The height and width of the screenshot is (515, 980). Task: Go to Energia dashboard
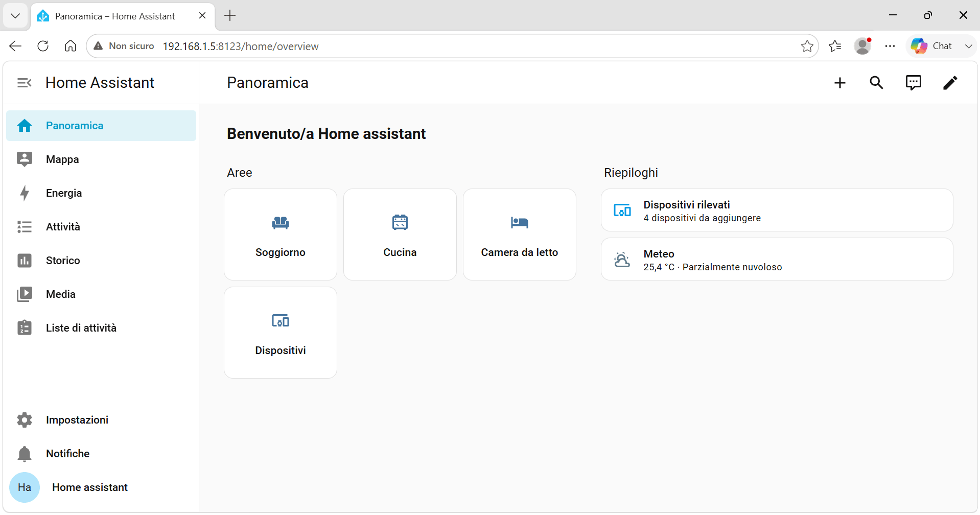tap(101, 193)
